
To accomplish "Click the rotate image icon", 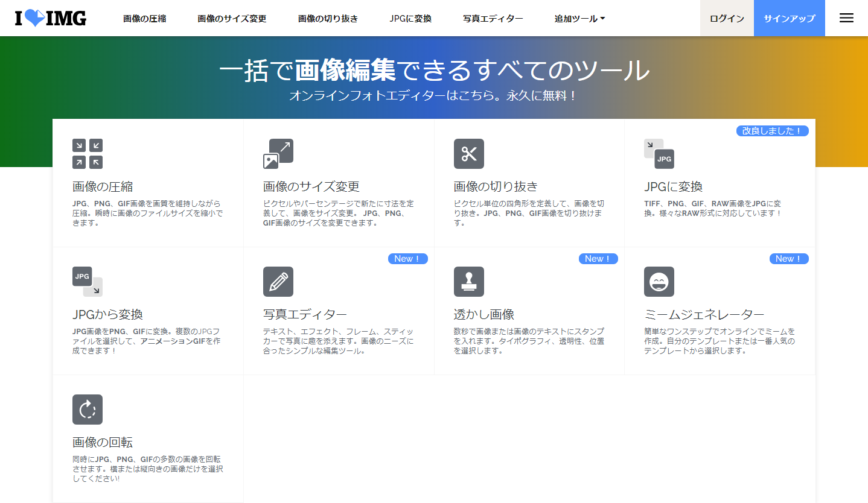I will (x=88, y=410).
